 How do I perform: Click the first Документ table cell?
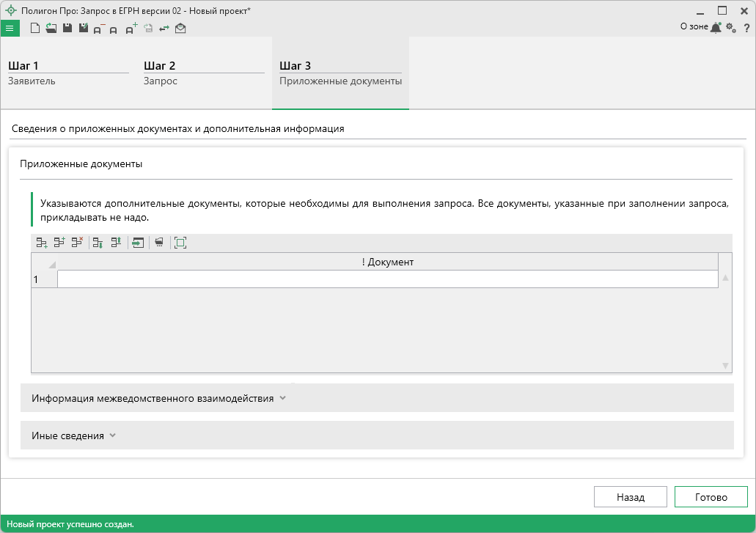(387, 279)
